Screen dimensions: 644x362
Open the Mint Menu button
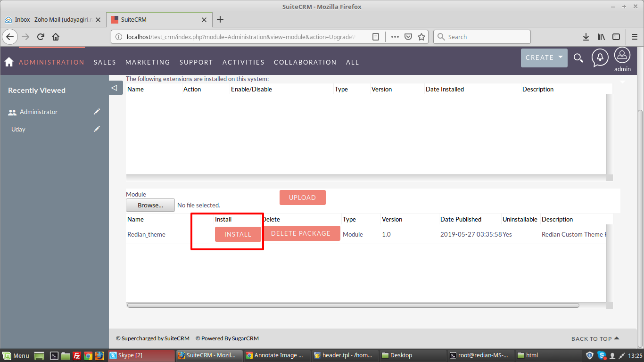[x=16, y=355]
